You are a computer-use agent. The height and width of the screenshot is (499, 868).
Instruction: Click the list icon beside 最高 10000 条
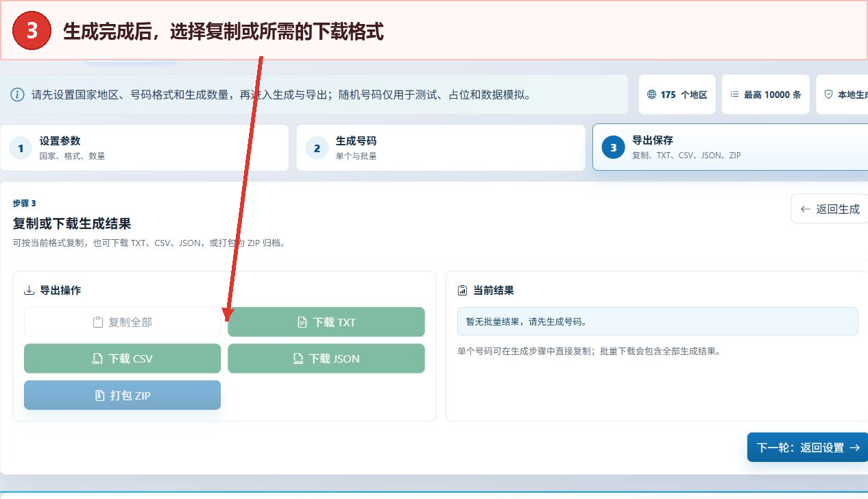click(734, 95)
